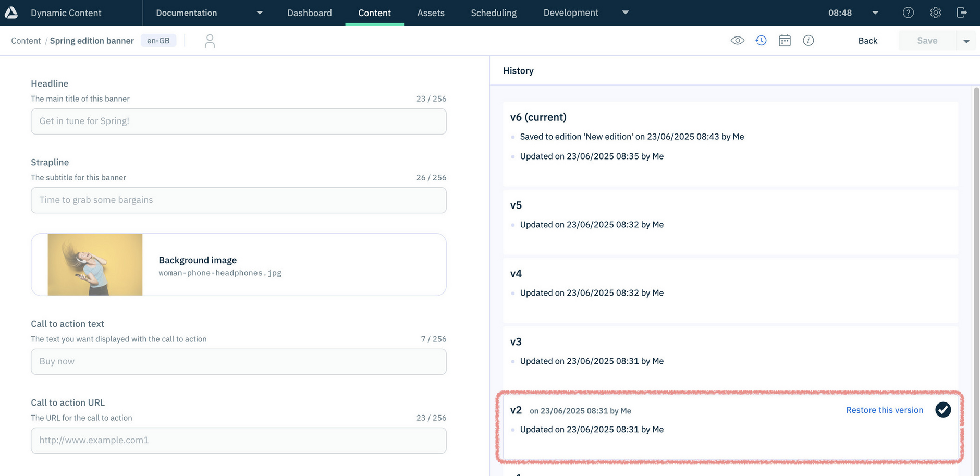Select the v5 version entry
Screen dimensions: 980x476
pyautogui.click(x=730, y=222)
